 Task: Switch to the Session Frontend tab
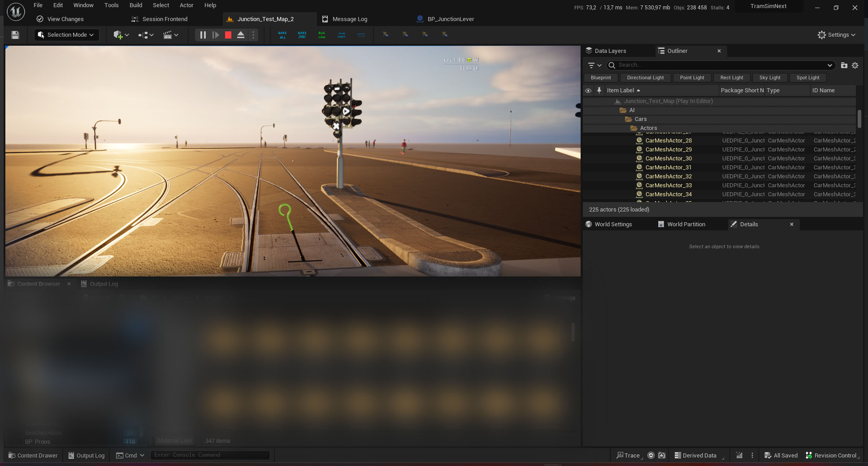coord(160,19)
